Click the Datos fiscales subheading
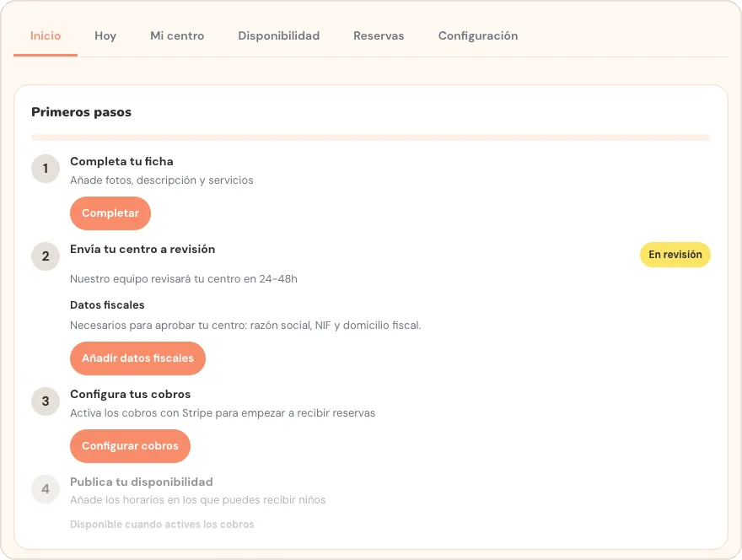Viewport: 742px width, 560px height. coord(107,304)
